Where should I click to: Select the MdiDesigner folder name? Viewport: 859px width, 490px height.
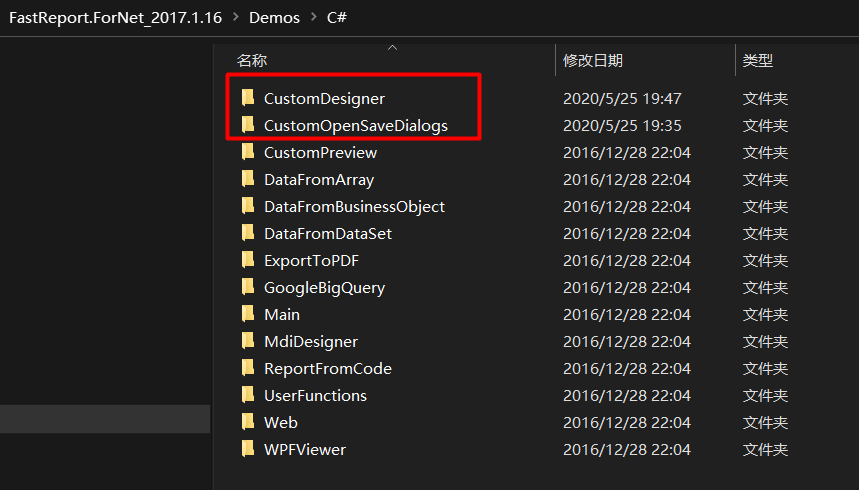[x=311, y=341]
